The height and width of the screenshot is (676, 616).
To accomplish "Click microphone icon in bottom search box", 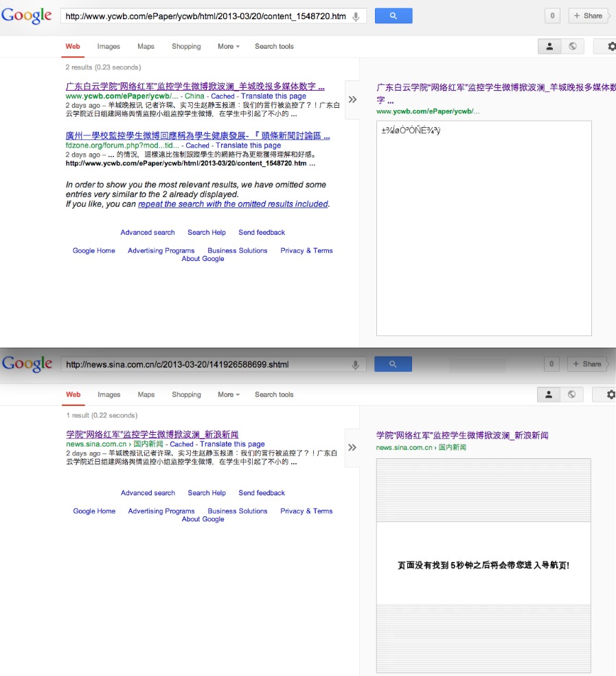I will pos(356,365).
